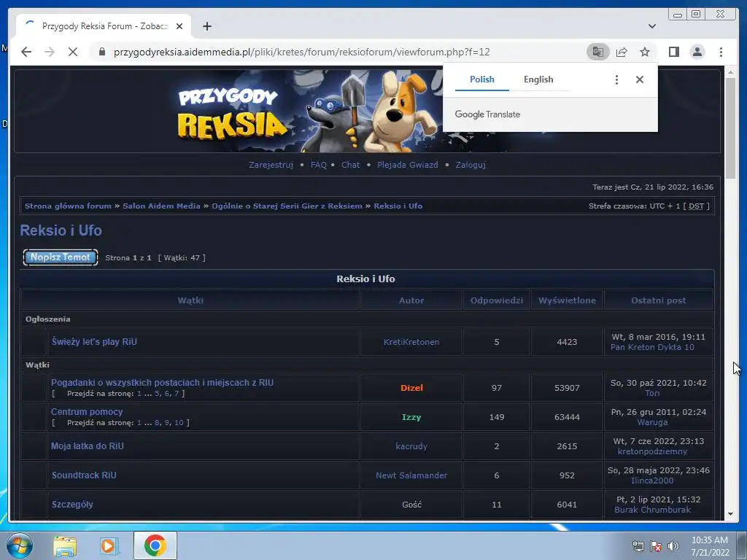Click the Reksio i Ufo page heading

tap(61, 230)
